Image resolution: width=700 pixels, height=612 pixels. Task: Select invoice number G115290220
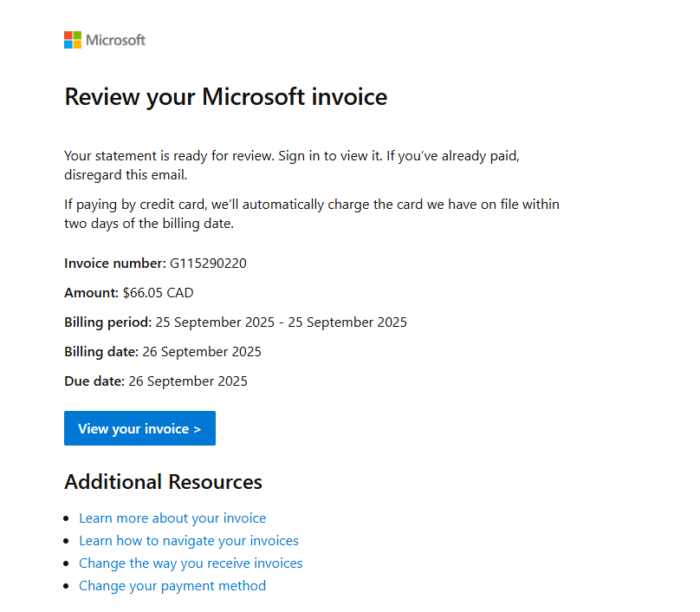[208, 264]
